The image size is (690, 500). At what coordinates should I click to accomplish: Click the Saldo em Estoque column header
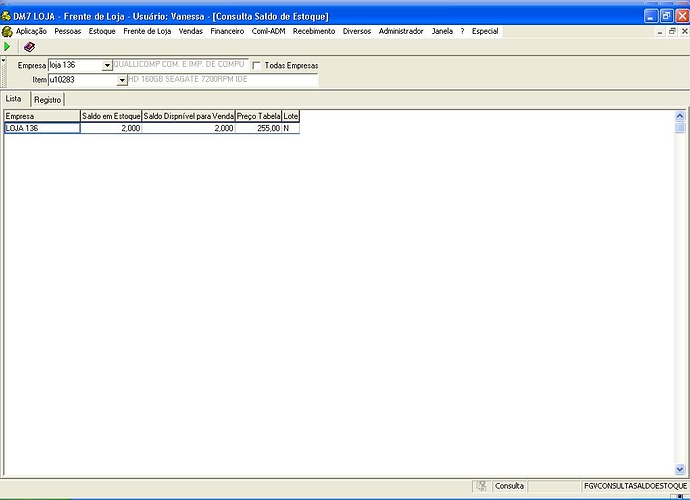[111, 116]
